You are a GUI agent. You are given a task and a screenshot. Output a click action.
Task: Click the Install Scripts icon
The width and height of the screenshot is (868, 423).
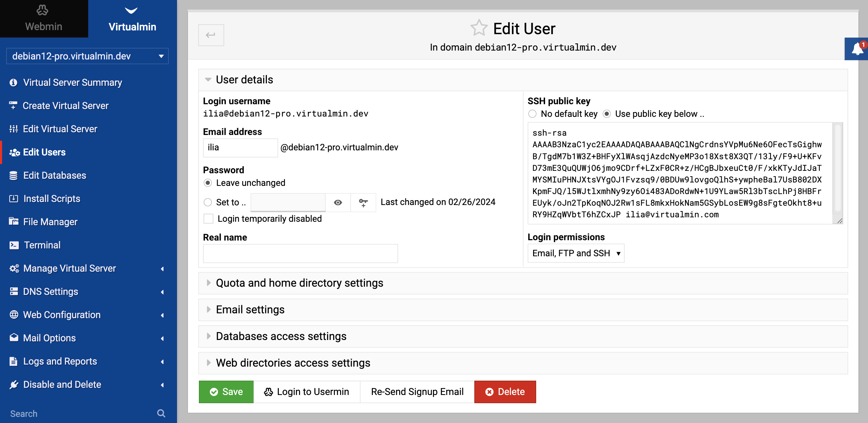pyautogui.click(x=13, y=199)
